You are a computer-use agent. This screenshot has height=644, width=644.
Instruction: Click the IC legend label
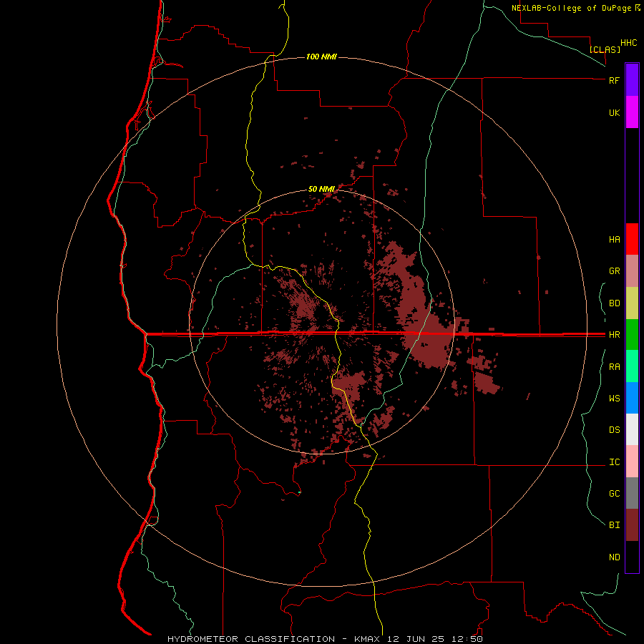click(614, 462)
